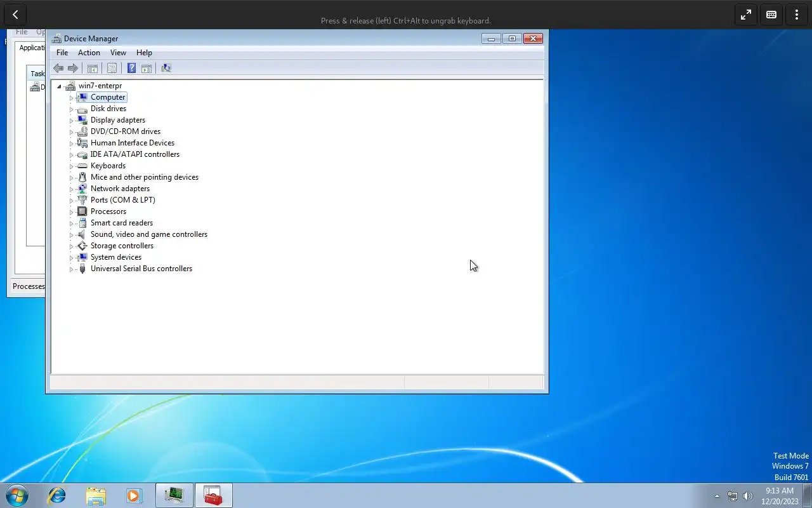The image size is (812, 508).
Task: Open the Action menu
Action: pos(89,53)
